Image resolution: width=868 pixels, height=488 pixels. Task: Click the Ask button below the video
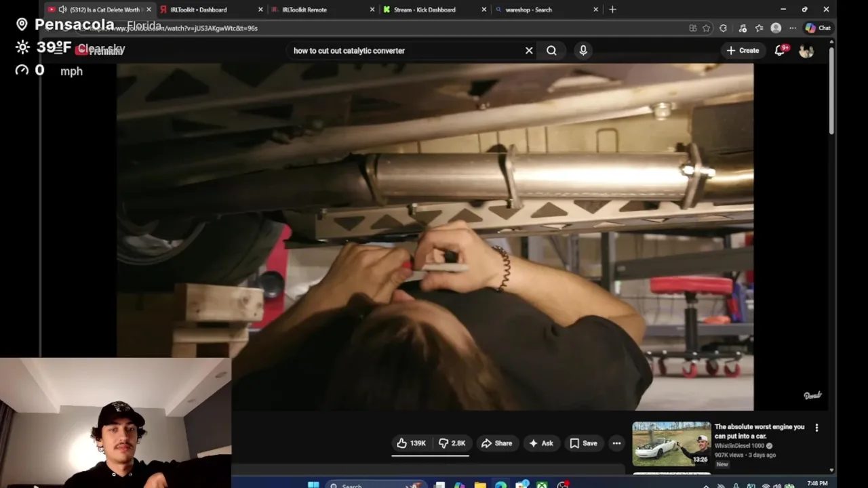tap(540, 443)
